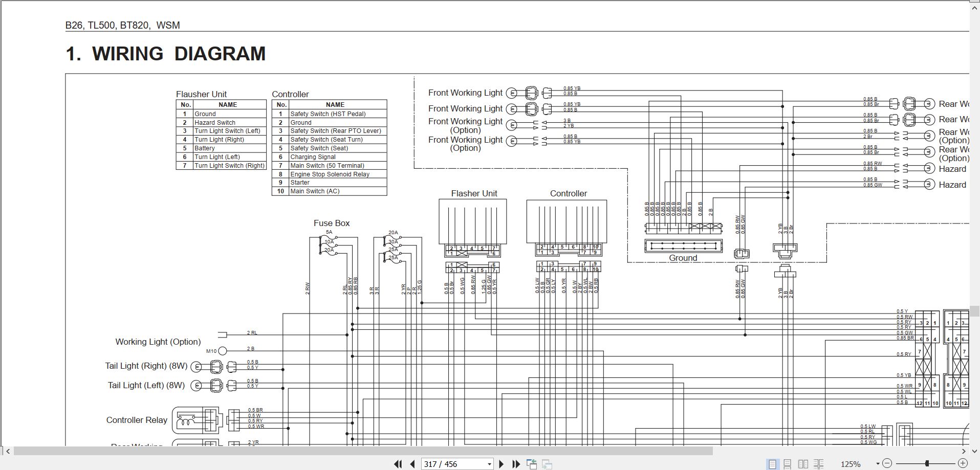
Task: Click the zoom slider handle
Action: click(927, 463)
